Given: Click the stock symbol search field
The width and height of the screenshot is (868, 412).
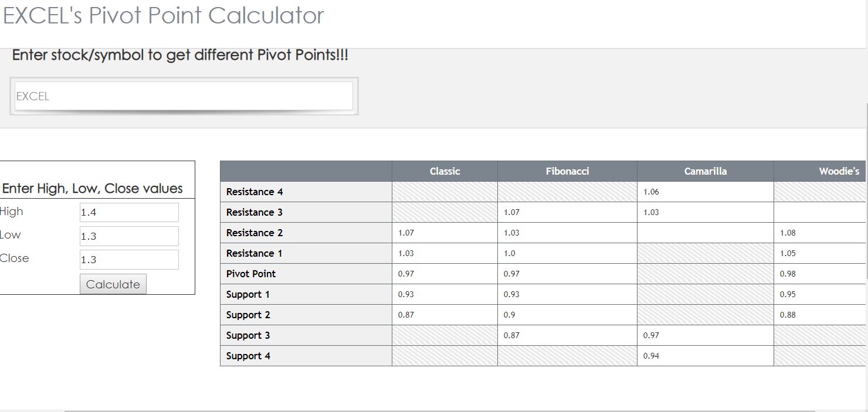Looking at the screenshot, I should pyautogui.click(x=184, y=96).
